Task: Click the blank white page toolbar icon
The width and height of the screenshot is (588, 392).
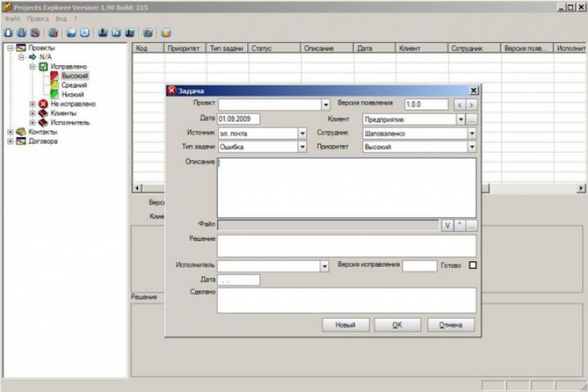Action: (x=8, y=33)
